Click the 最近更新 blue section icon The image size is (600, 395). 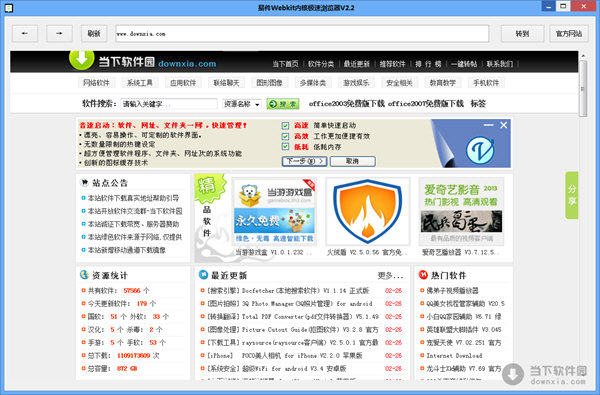pos(204,275)
